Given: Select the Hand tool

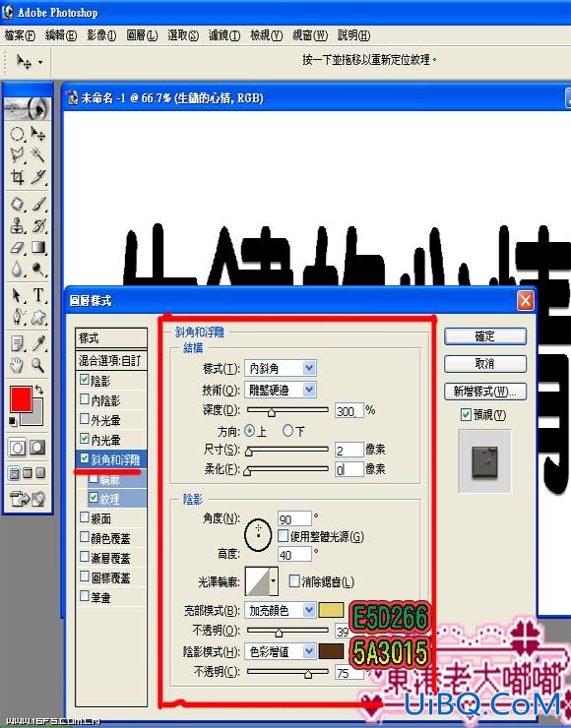Looking at the screenshot, I should 17,365.
